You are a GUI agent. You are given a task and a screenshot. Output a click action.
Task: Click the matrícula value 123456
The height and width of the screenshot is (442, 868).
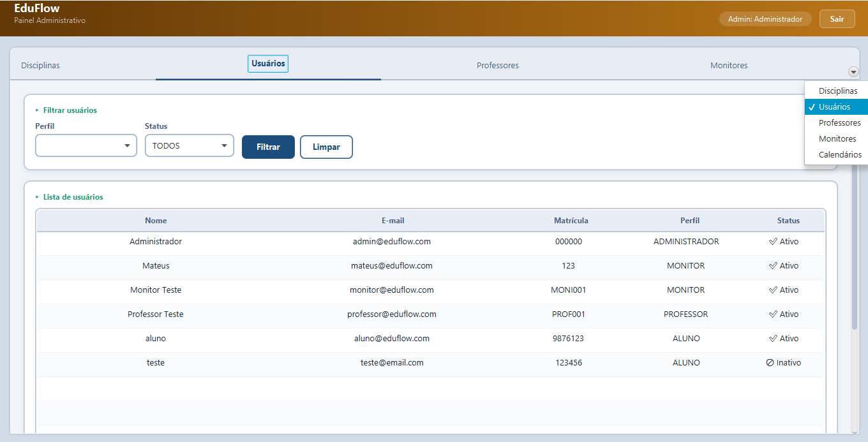click(x=569, y=363)
